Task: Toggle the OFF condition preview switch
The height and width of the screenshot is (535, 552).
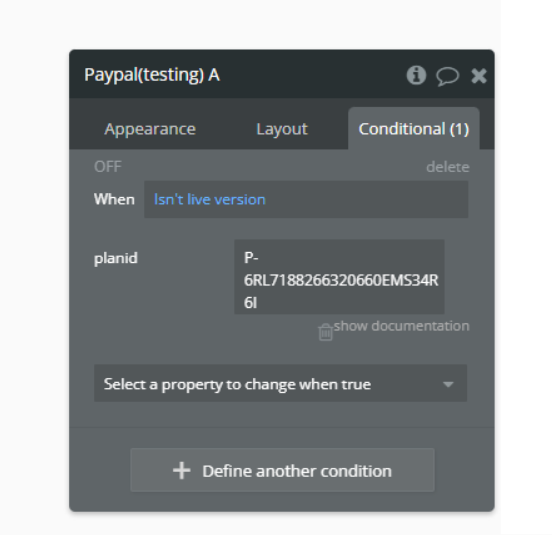Action: tap(108, 166)
